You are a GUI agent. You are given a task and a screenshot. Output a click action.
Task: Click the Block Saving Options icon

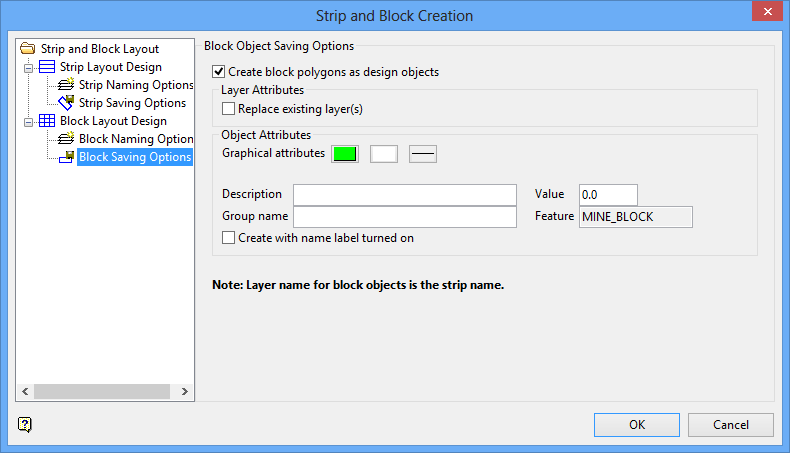tap(66, 157)
